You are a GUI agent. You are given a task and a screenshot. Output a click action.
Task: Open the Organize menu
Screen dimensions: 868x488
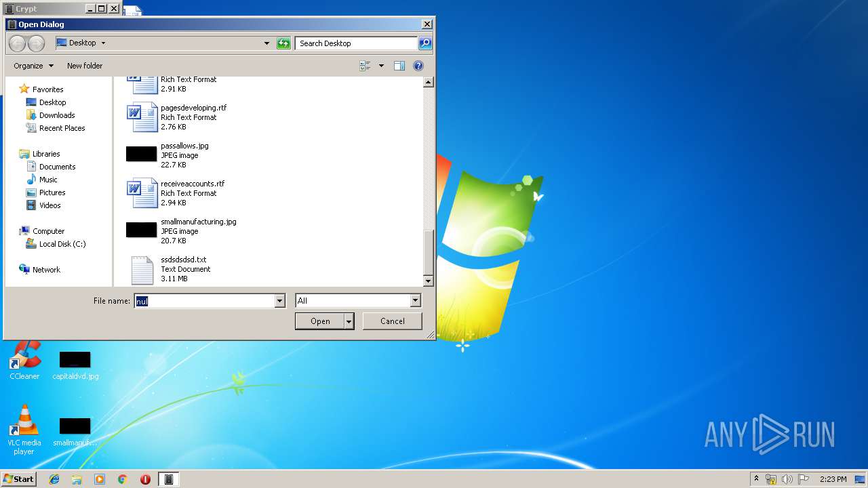click(33, 66)
